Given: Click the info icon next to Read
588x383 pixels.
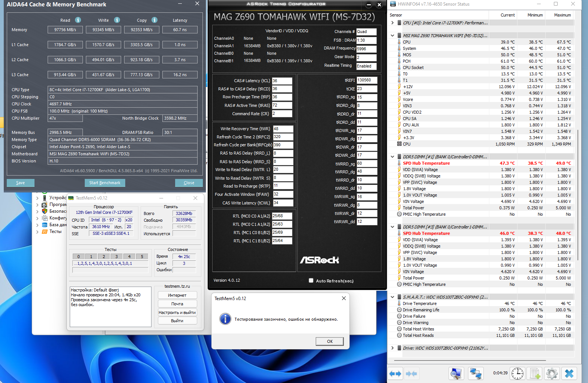Looking at the screenshot, I should (78, 20).
